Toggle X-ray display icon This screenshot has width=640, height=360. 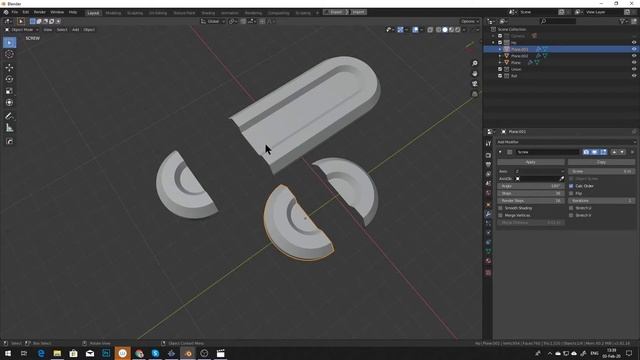pos(430,30)
